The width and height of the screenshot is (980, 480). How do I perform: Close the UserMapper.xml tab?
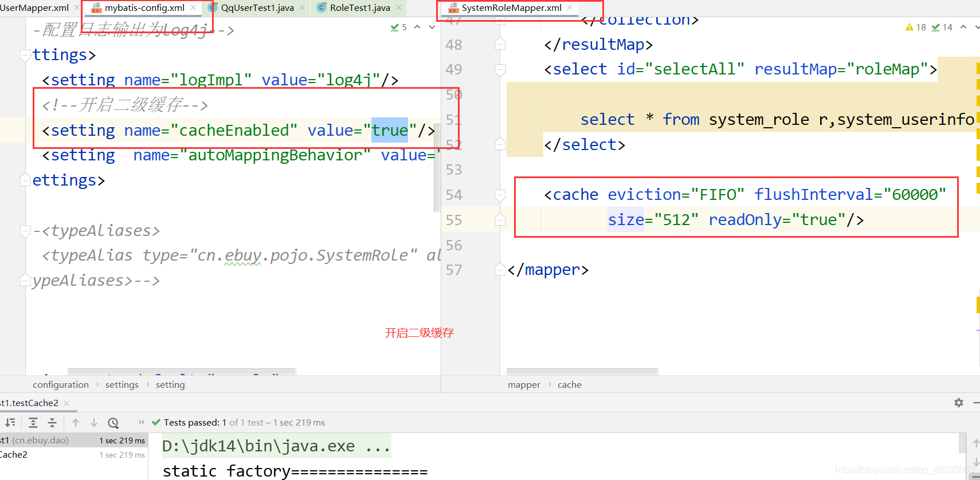tap(77, 7)
